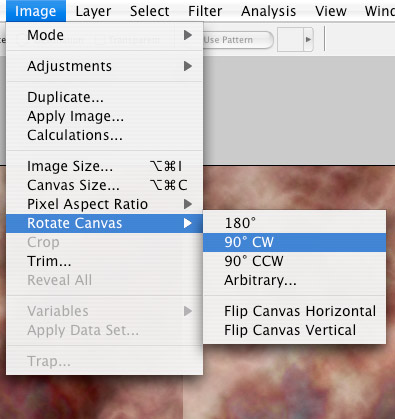Expand Pixel Aspect Ratio submenu
Viewport: 395px width, 419px height.
(104, 204)
